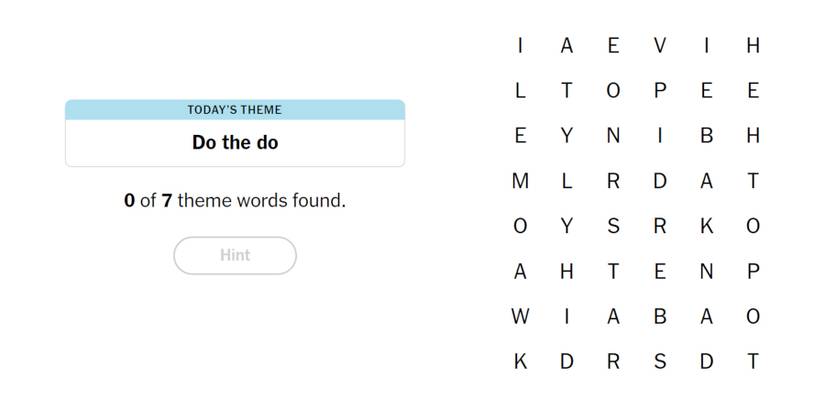Click the Hint button
Viewport: 825px width, 413px height.
pyautogui.click(x=235, y=255)
